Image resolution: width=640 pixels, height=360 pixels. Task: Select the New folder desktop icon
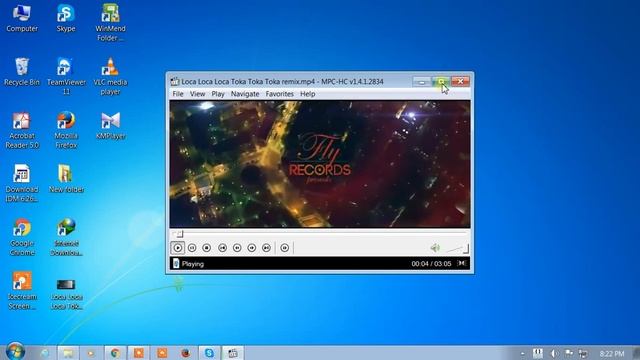point(66,179)
